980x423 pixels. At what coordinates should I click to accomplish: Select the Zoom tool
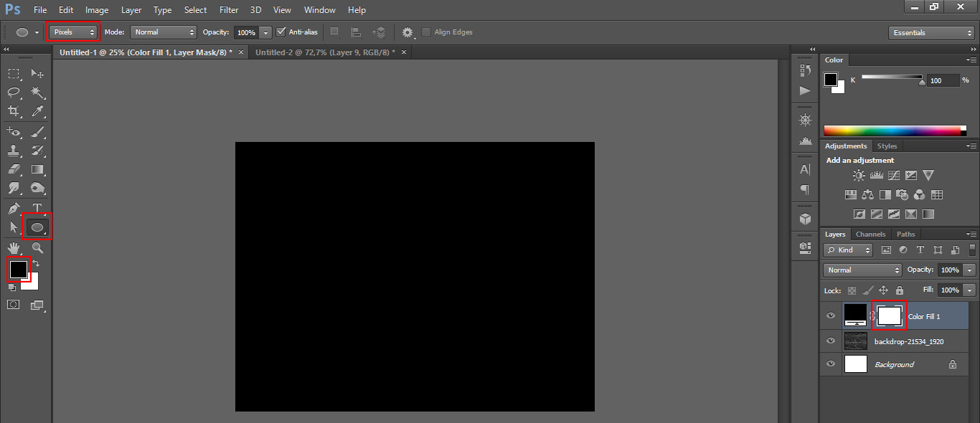coord(37,248)
